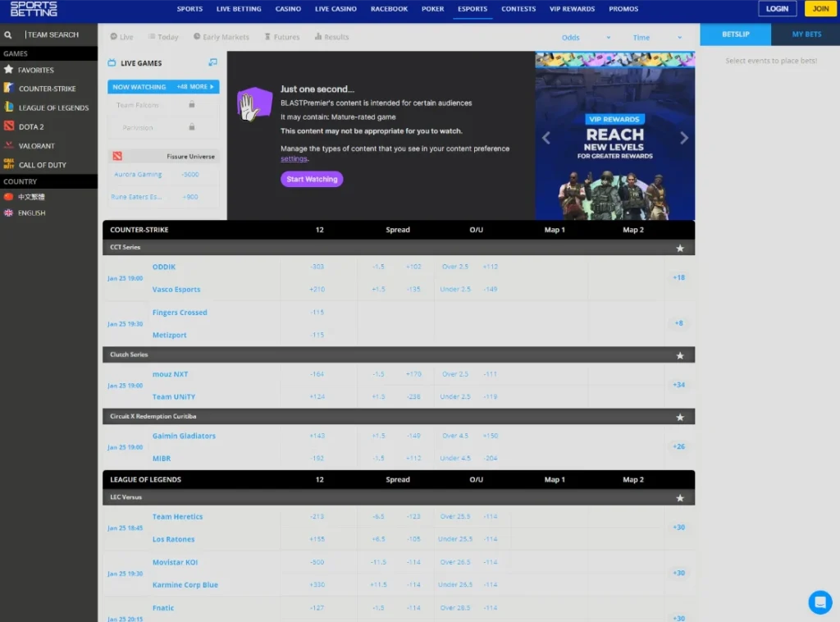
Task: Select the Valorant sidebar icon
Action: 8,145
